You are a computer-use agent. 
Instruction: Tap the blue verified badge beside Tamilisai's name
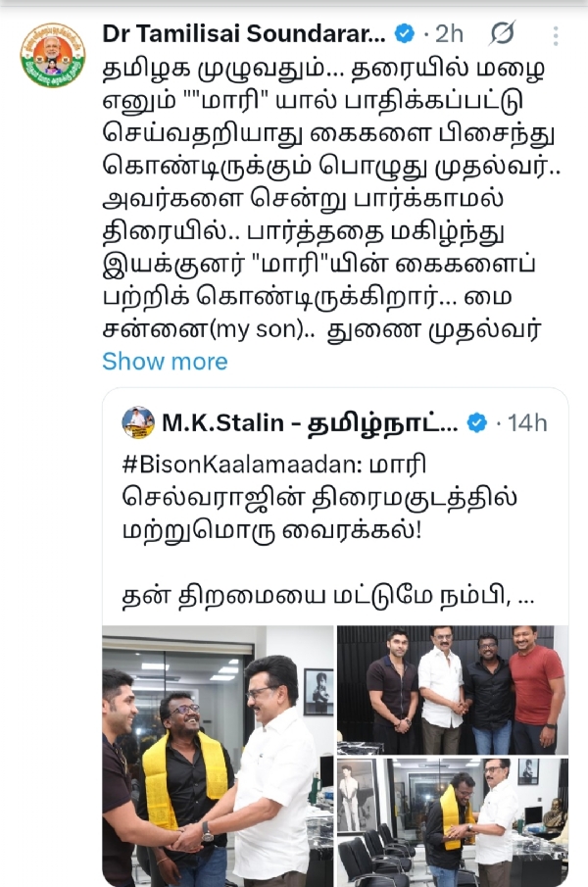[x=404, y=34]
